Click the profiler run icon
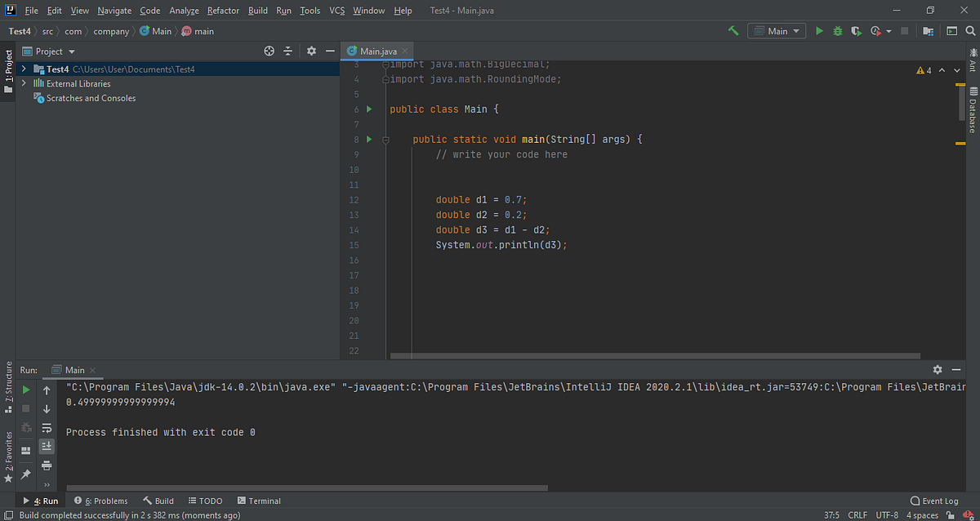Image resolution: width=980 pixels, height=521 pixels. coord(875,31)
